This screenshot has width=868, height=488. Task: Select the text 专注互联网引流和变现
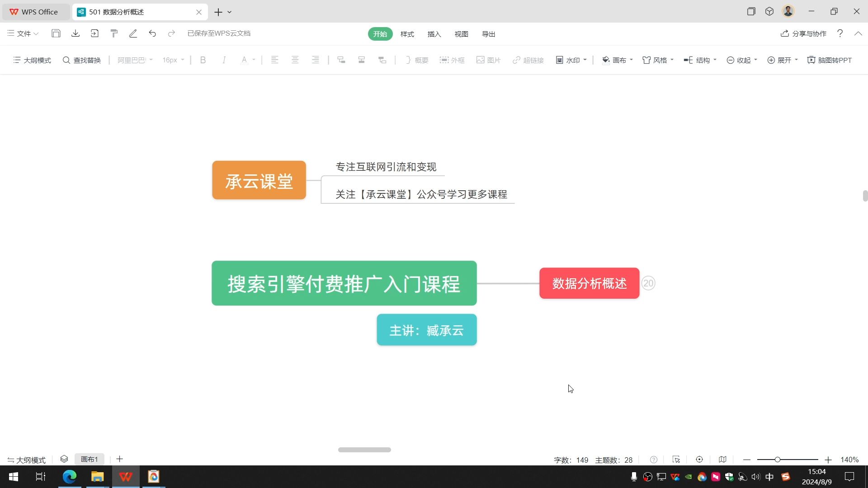pyautogui.click(x=386, y=167)
